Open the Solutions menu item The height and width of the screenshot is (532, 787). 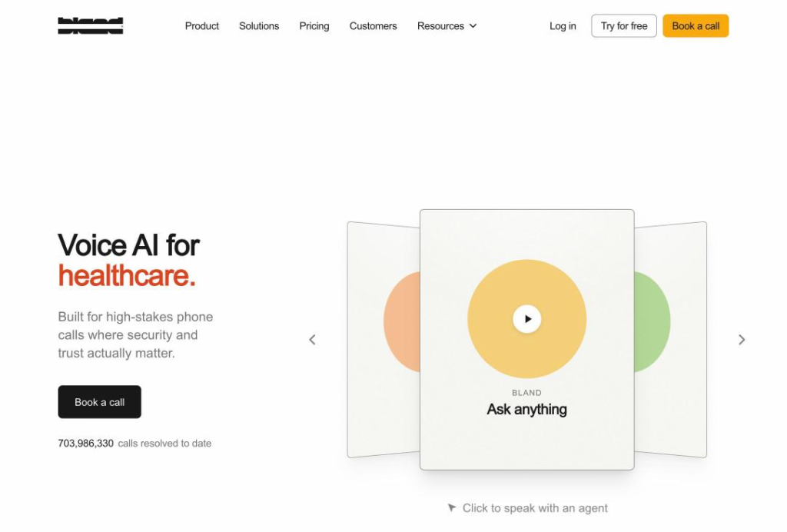[259, 26]
